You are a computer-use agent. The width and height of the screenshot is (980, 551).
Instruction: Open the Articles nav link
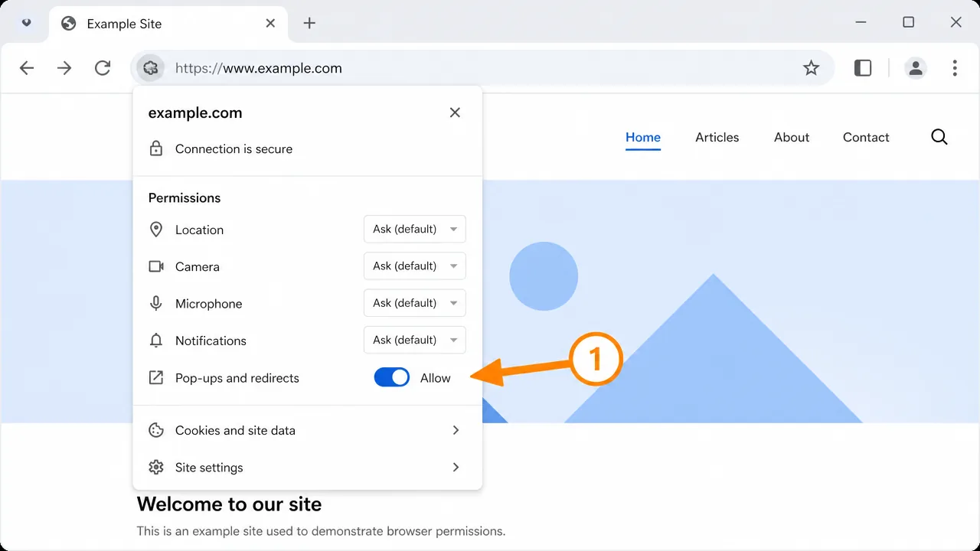tap(717, 138)
